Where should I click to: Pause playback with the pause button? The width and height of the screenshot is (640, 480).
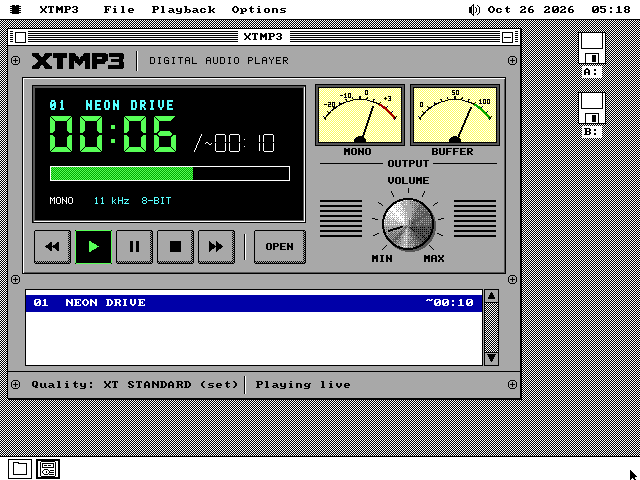click(134, 247)
